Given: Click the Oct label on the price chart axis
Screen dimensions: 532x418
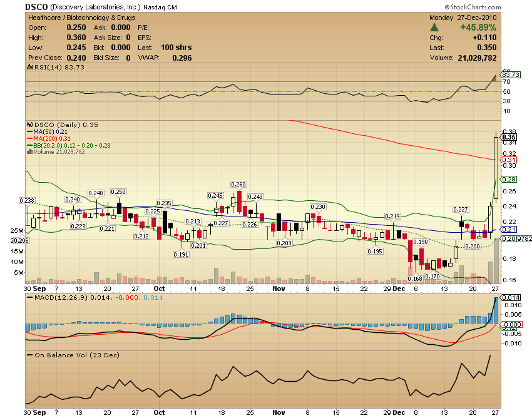Looking at the screenshot, I should pyautogui.click(x=159, y=288).
